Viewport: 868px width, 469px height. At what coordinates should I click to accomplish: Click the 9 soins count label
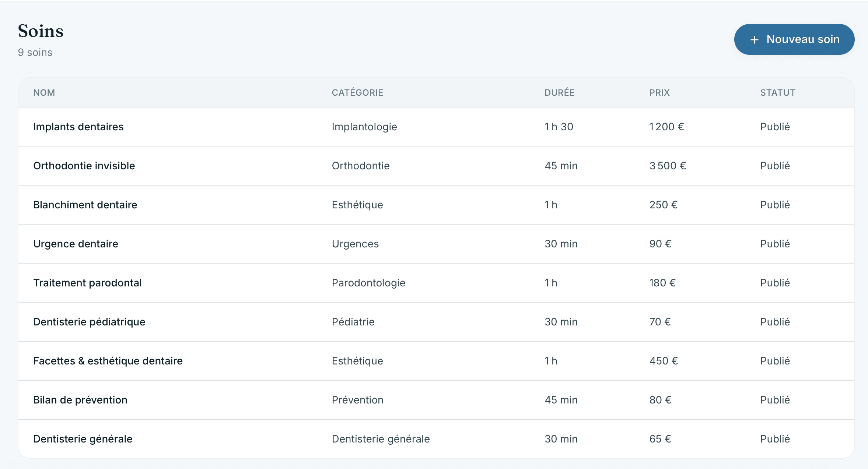(35, 53)
